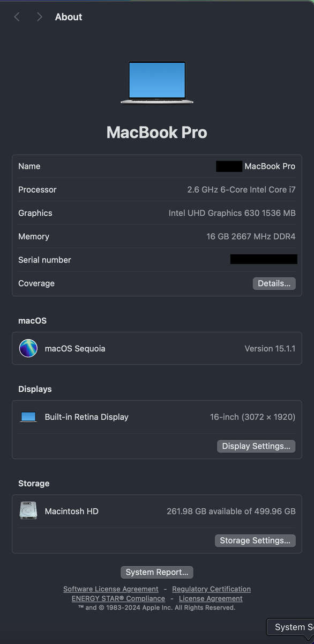Click the MacBook Pro laptop image
Viewport: 314px width, 644px height.
[156, 80]
